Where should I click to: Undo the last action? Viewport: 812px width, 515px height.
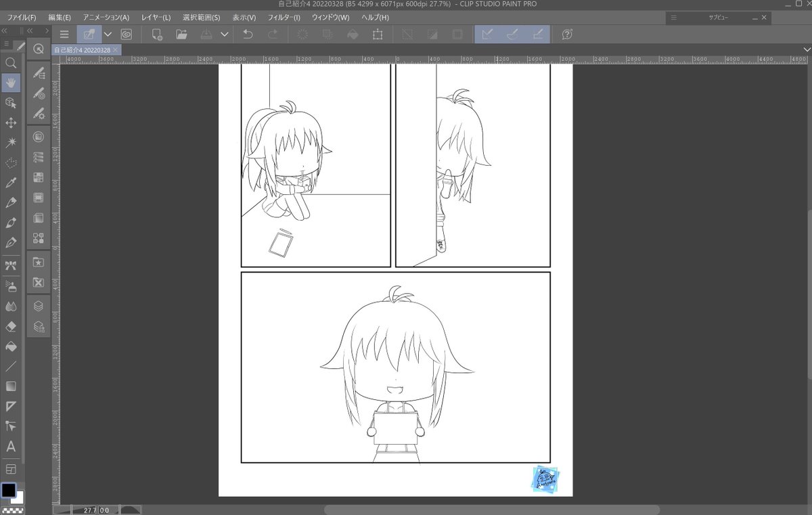pos(248,34)
